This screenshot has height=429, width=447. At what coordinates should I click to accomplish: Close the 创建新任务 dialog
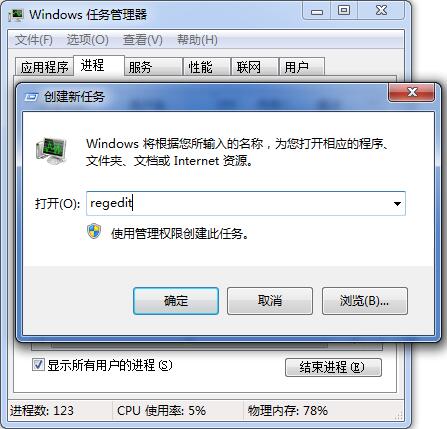pyautogui.click(x=412, y=92)
